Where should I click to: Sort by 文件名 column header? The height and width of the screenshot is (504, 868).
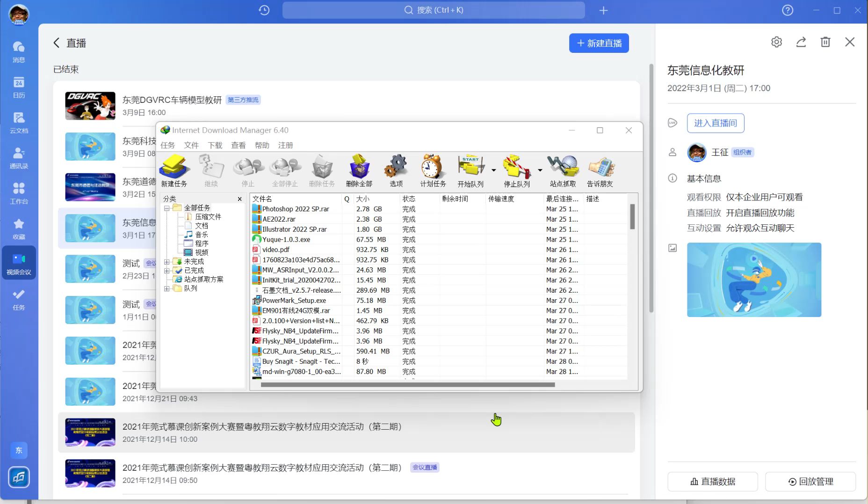pos(296,199)
